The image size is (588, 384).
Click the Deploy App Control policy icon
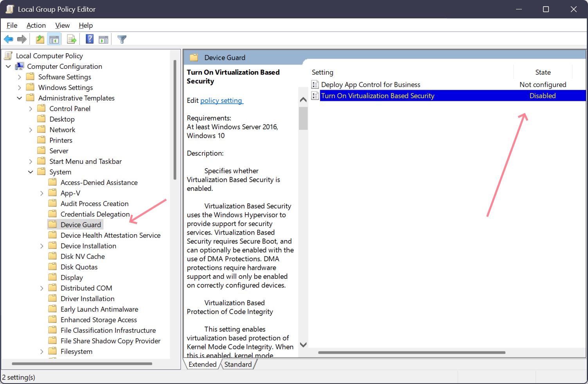pyautogui.click(x=315, y=85)
